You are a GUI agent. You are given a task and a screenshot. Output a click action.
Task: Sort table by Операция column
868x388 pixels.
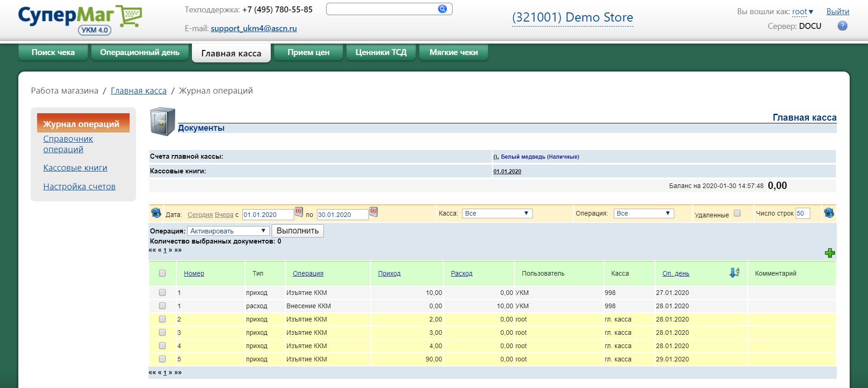point(308,273)
